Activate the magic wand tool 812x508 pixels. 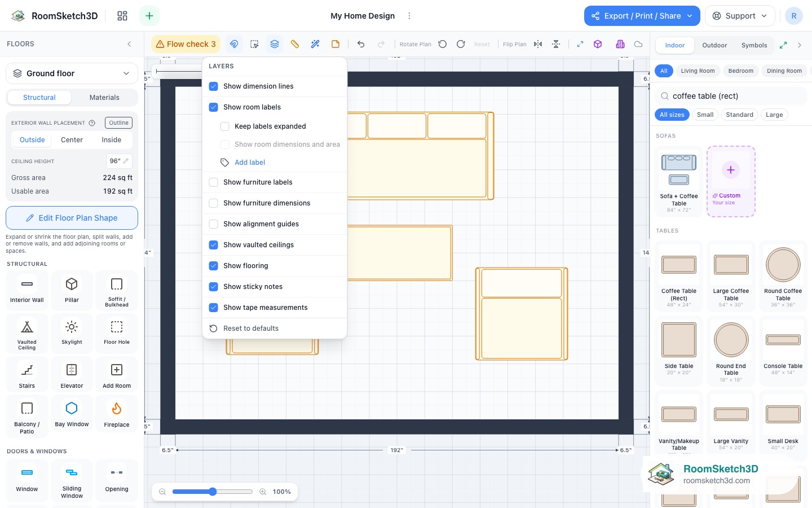pos(315,44)
